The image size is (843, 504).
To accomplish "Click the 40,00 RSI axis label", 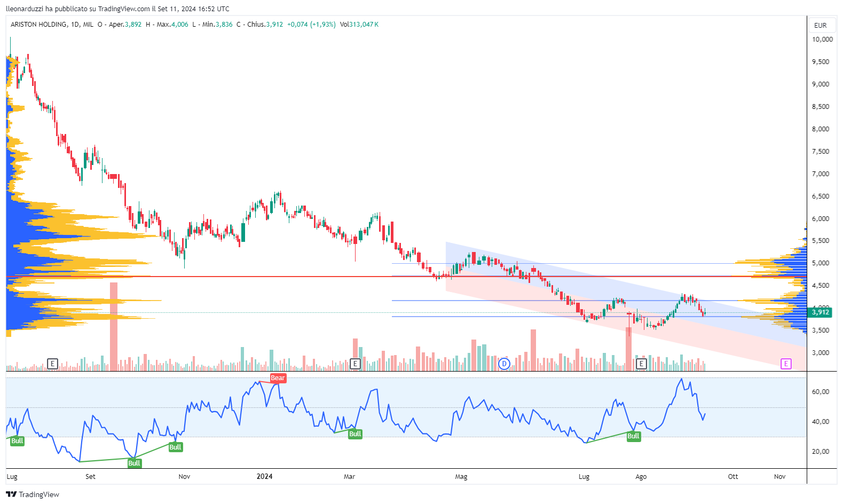I will click(821, 422).
